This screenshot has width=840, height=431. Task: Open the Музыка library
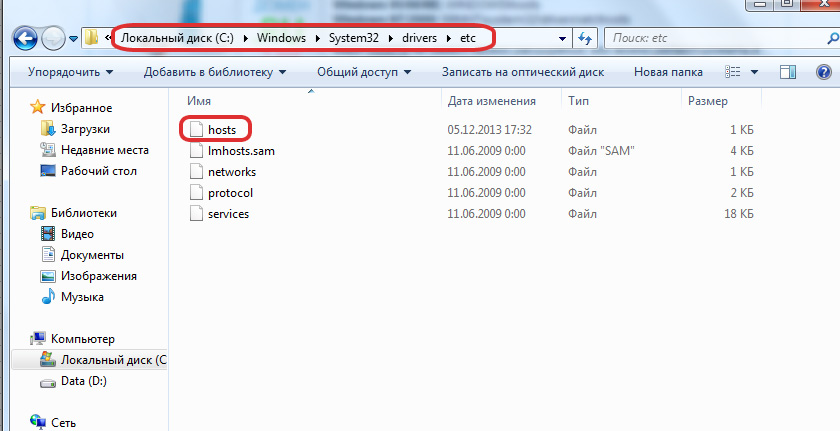tap(82, 297)
